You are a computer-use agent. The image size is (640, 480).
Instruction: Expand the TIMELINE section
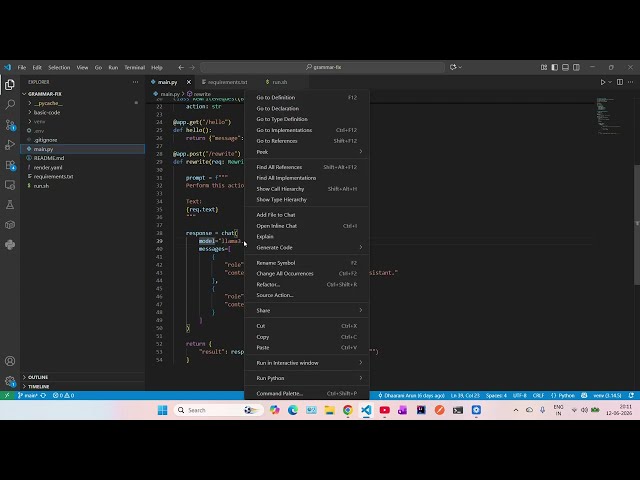point(39,387)
